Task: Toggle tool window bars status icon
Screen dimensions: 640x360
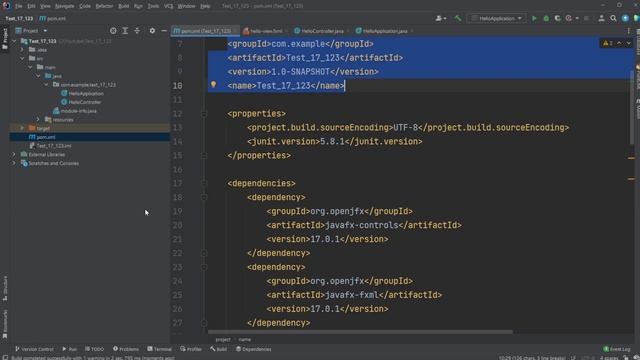Action: (x=5, y=358)
